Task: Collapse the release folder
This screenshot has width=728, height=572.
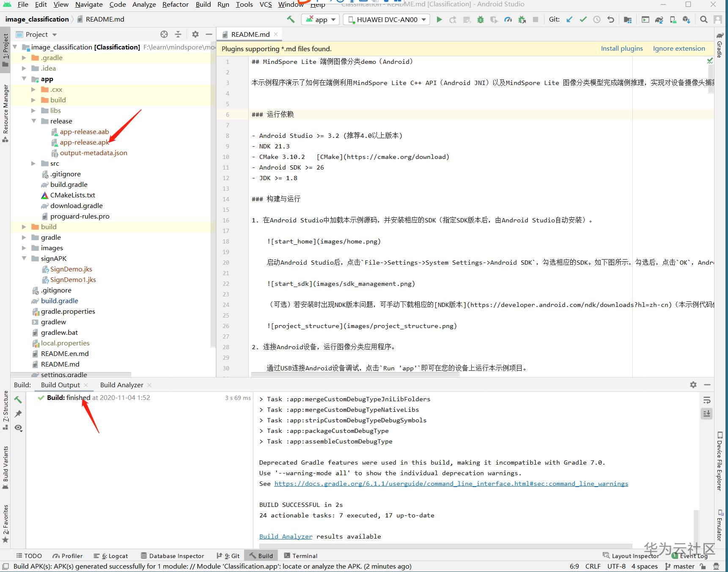Action: [33, 121]
